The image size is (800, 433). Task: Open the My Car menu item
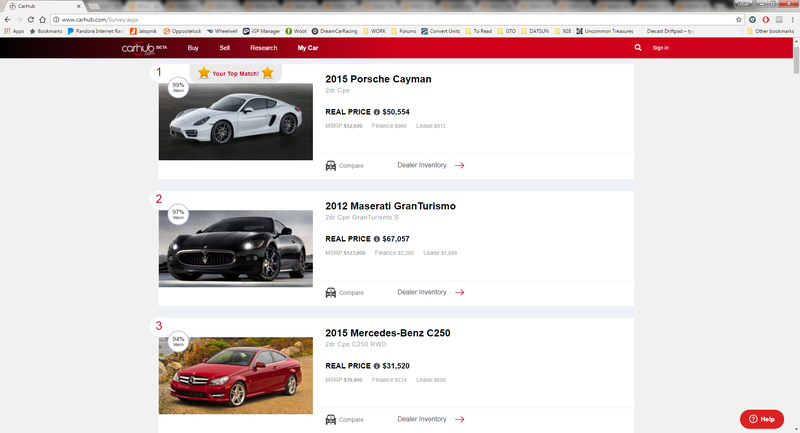(308, 48)
